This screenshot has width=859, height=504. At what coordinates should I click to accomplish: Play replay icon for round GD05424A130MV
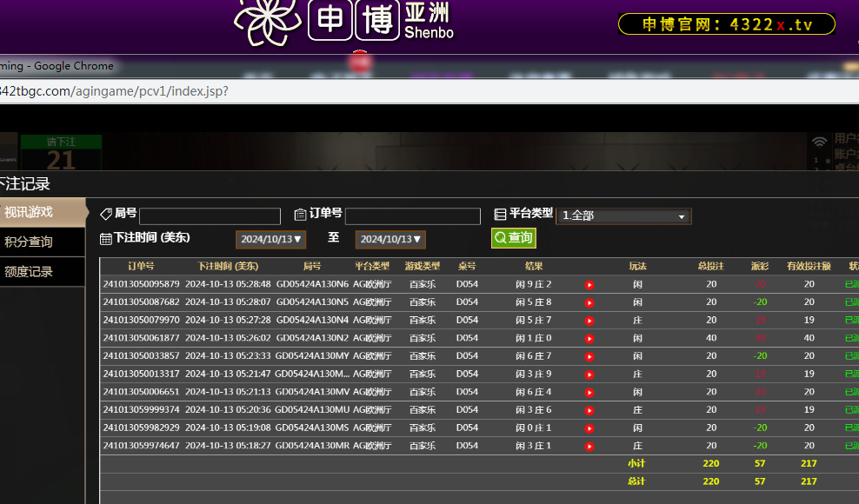click(x=589, y=393)
